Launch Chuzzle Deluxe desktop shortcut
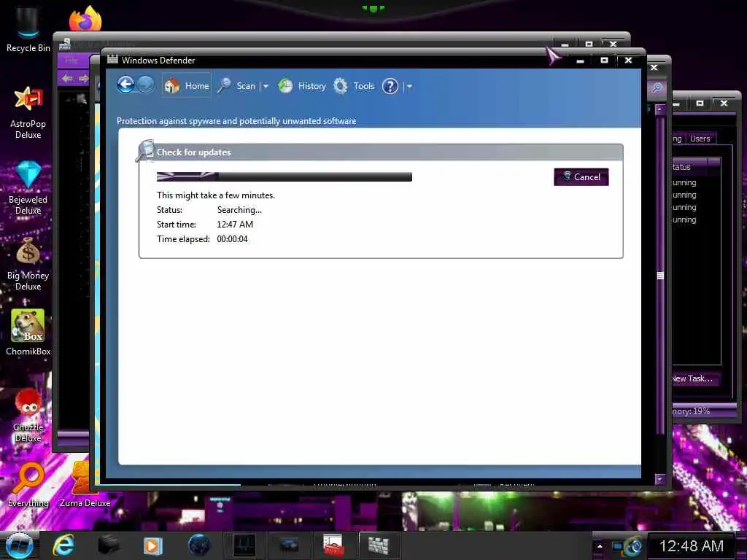Screen dimensions: 747x560 (28, 416)
